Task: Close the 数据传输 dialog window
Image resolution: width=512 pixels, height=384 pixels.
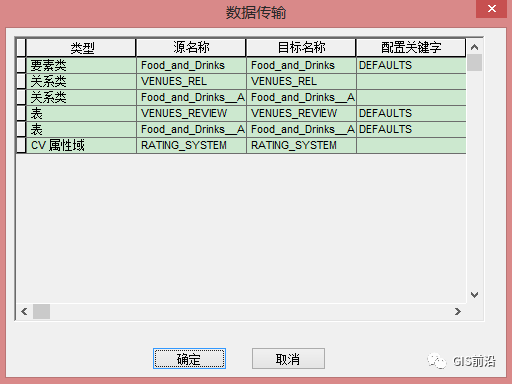Action: point(492,9)
